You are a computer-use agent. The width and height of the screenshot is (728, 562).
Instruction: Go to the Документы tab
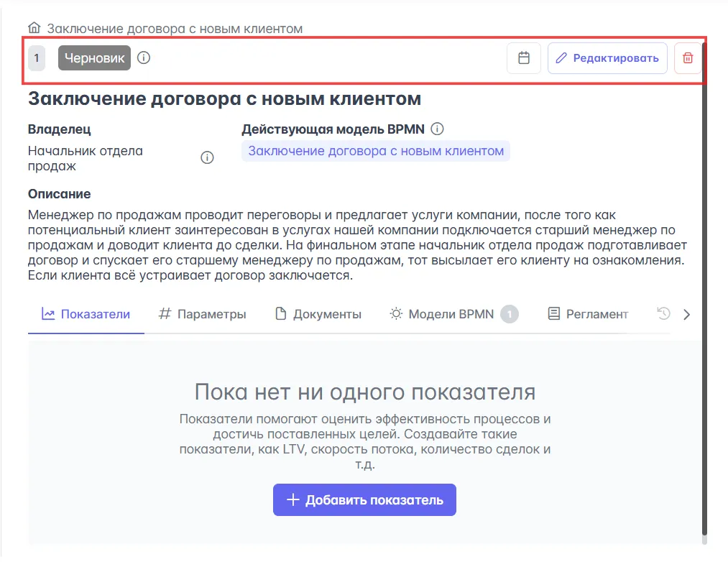[318, 314]
